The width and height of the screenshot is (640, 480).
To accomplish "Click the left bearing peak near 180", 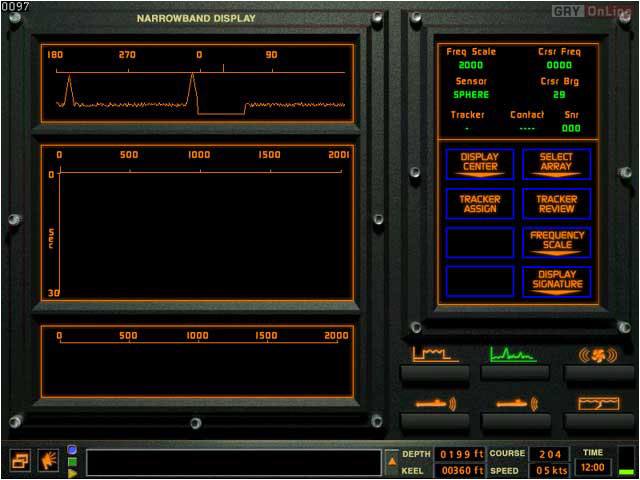I will tap(69, 89).
